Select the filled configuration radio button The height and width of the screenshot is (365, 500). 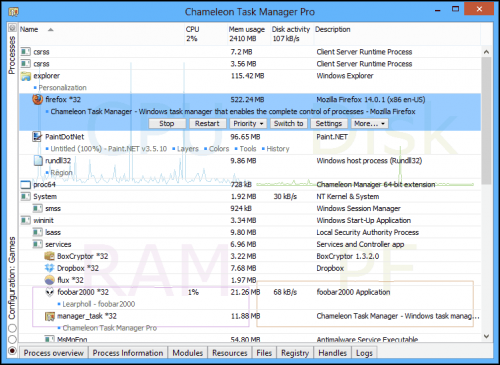[12, 351]
